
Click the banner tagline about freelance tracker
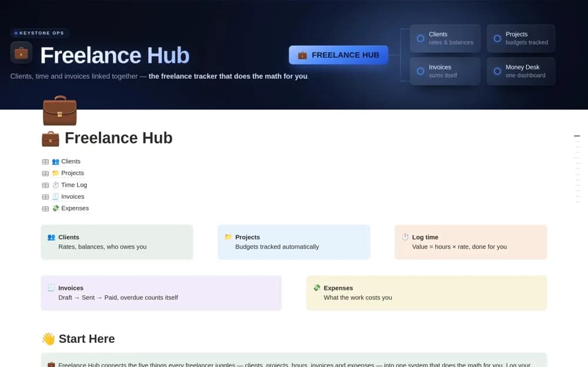coord(159,76)
